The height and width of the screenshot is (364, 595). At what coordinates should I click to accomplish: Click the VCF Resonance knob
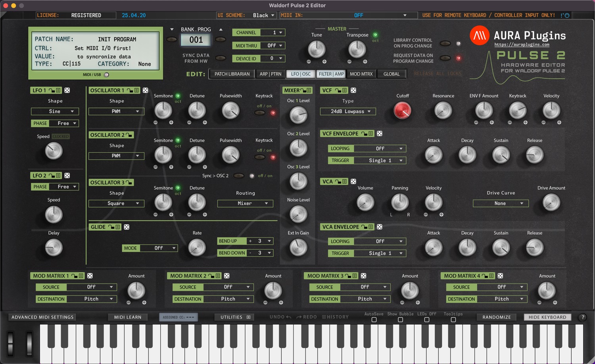coord(443,111)
